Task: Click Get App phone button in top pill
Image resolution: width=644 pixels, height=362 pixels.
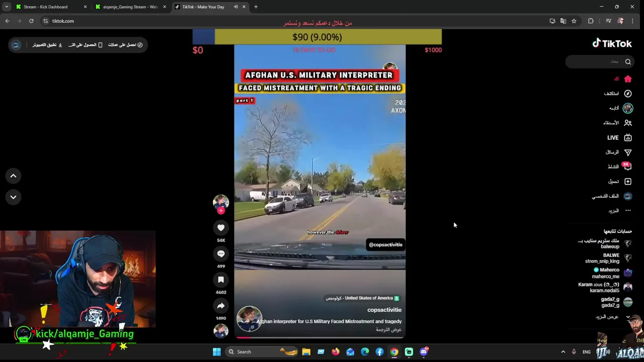Action: (x=86, y=45)
